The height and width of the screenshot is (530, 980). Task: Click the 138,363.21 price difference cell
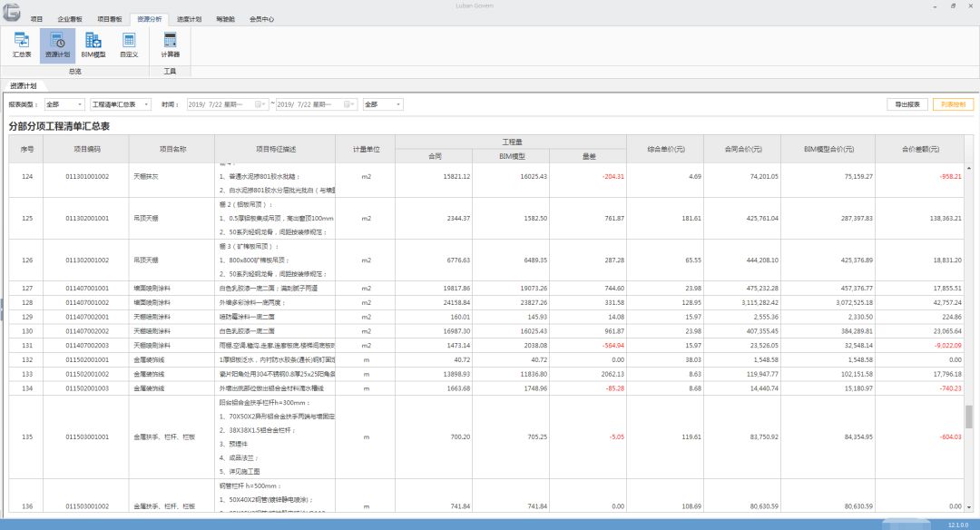click(x=920, y=218)
